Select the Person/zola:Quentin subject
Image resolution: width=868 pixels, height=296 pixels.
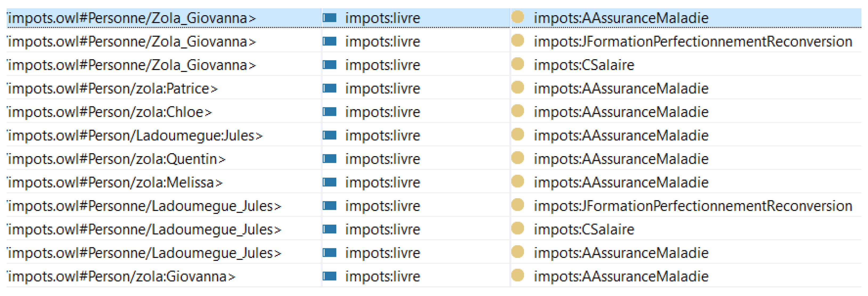[116, 159]
